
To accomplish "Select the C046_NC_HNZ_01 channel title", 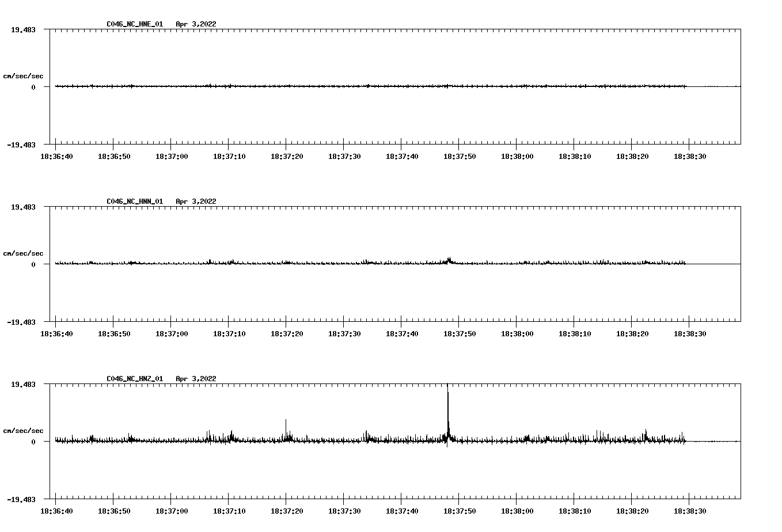I will (x=135, y=379).
